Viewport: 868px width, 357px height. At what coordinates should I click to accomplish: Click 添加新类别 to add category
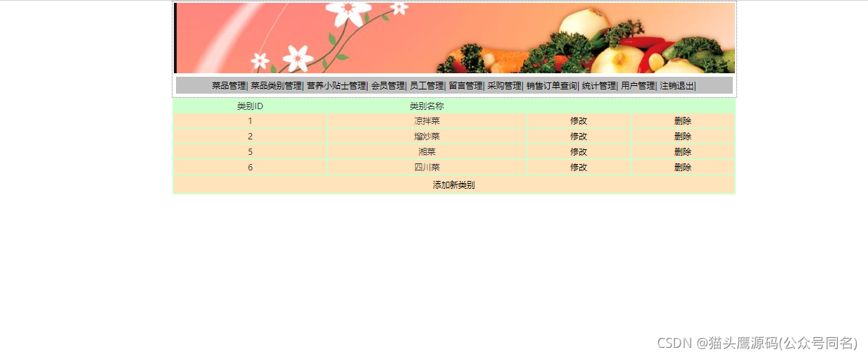pyautogui.click(x=454, y=185)
